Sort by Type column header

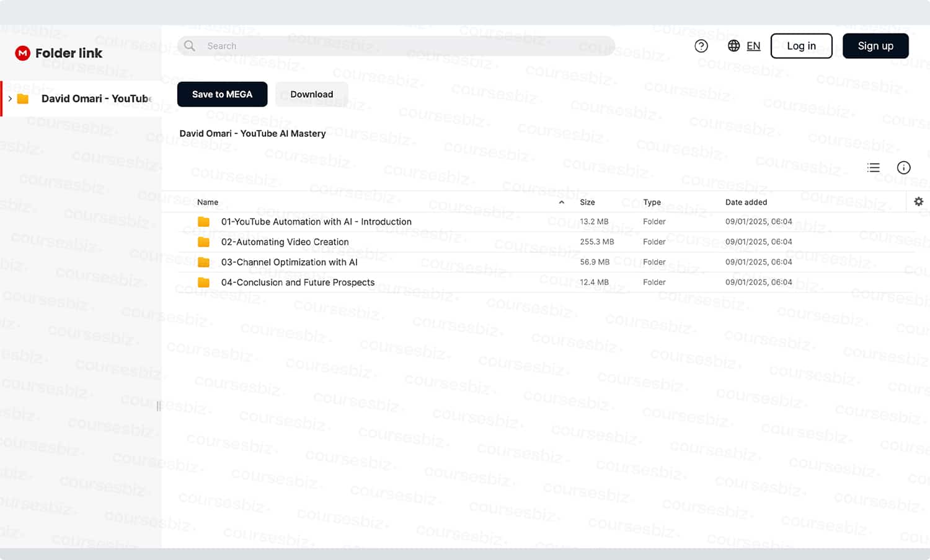pyautogui.click(x=652, y=202)
